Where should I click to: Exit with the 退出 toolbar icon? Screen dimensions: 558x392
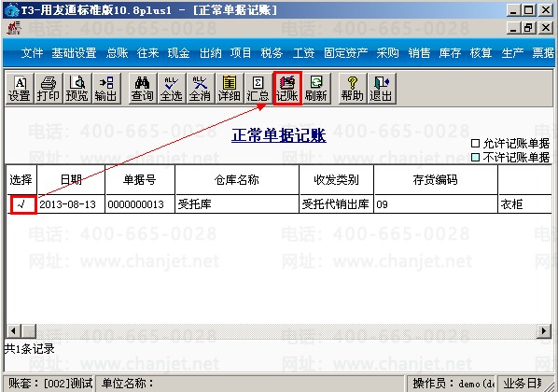pyautogui.click(x=381, y=89)
